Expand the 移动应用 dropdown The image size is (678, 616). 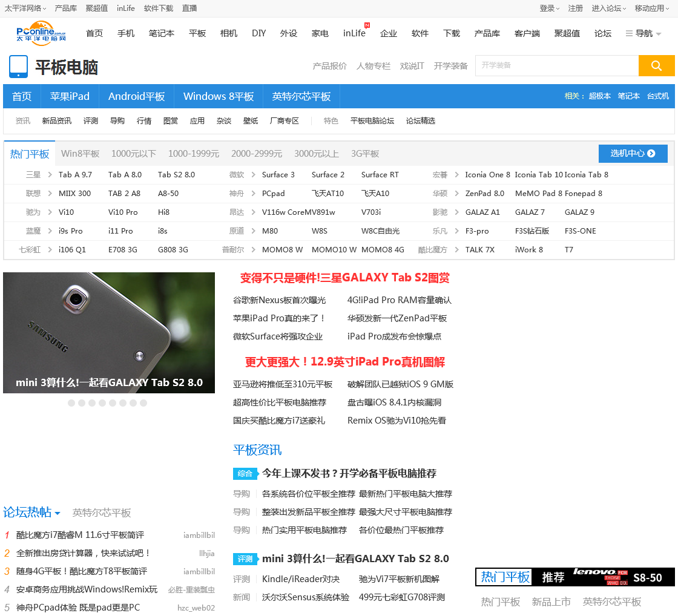pyautogui.click(x=651, y=8)
